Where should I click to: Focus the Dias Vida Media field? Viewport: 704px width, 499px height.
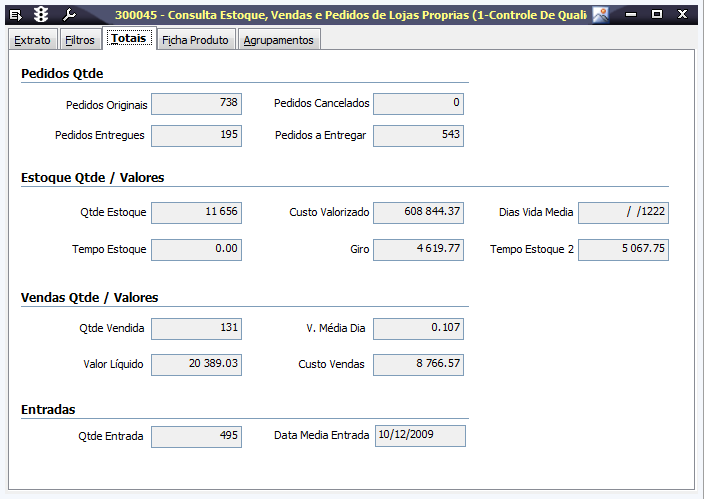[x=623, y=213]
